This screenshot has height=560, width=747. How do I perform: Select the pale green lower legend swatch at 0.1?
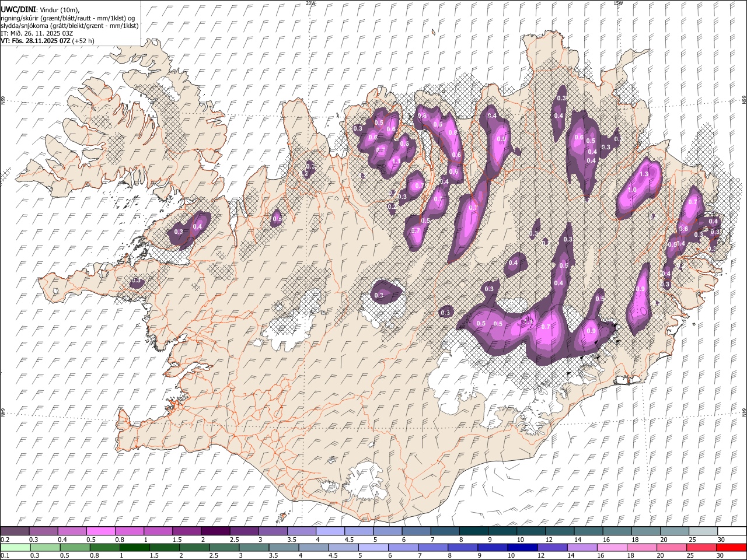tap(15, 548)
